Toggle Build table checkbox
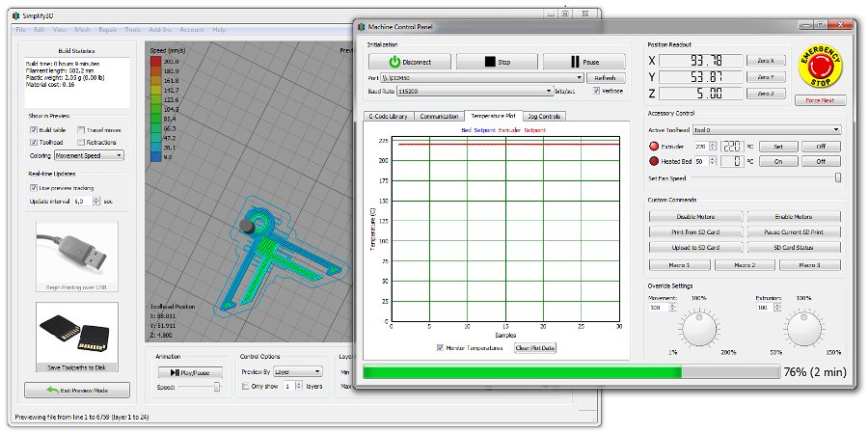 click(34, 129)
